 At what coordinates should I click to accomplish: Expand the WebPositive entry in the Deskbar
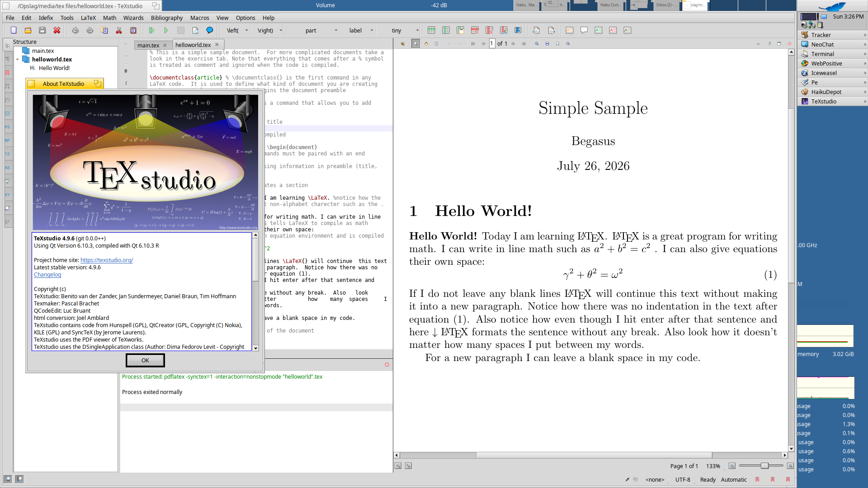pyautogui.click(x=865, y=64)
